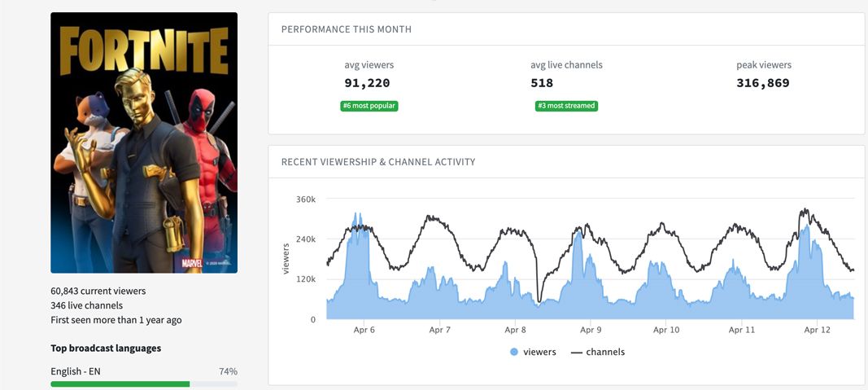The height and width of the screenshot is (390, 868).
Task: Toggle the channels series in chart legend
Action: coord(597,352)
